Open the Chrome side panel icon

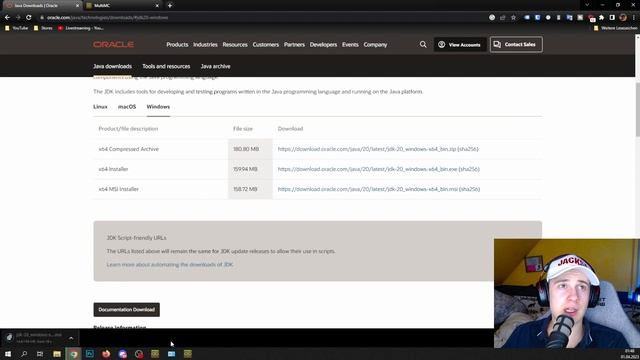(612, 18)
